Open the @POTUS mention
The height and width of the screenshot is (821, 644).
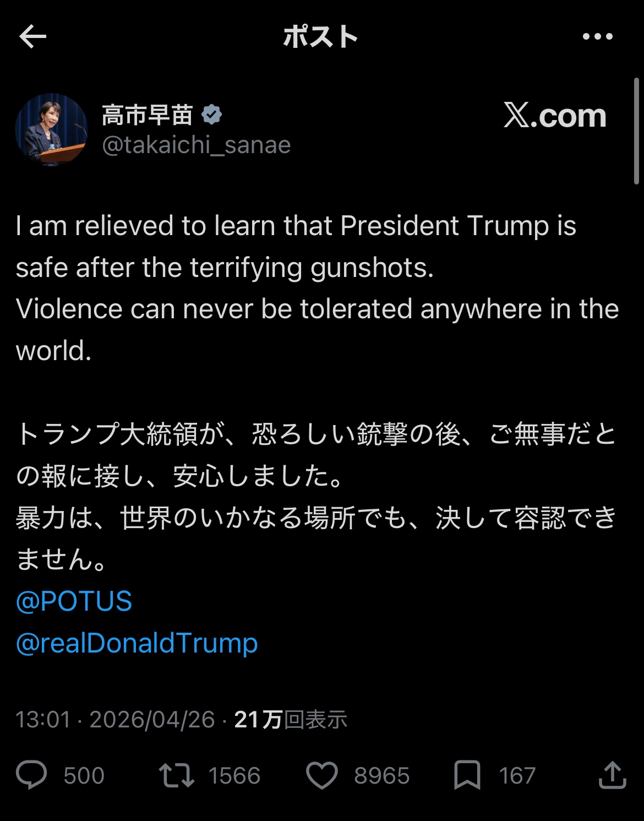(x=74, y=601)
